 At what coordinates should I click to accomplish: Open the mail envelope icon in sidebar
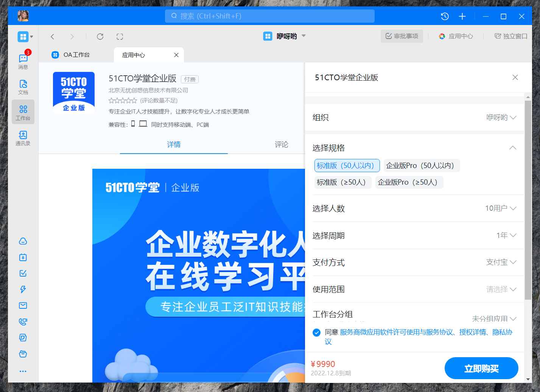tap(23, 305)
